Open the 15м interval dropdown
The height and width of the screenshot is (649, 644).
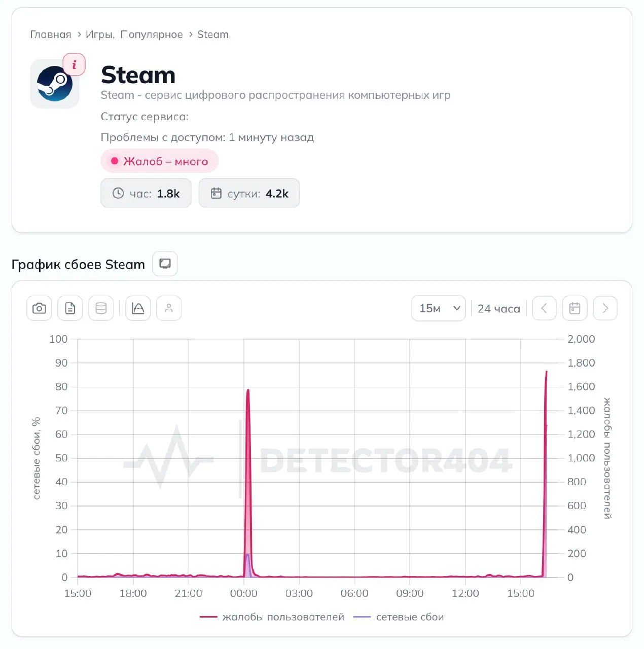439,308
